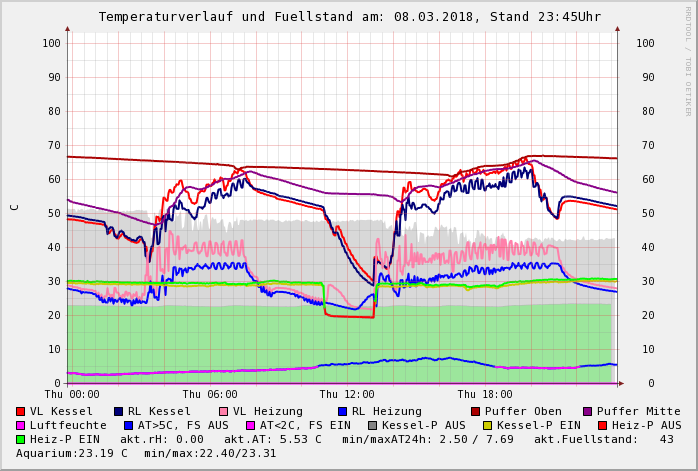
Task: Select the gray Kessel-P AUS swatch
Action: click(371, 425)
